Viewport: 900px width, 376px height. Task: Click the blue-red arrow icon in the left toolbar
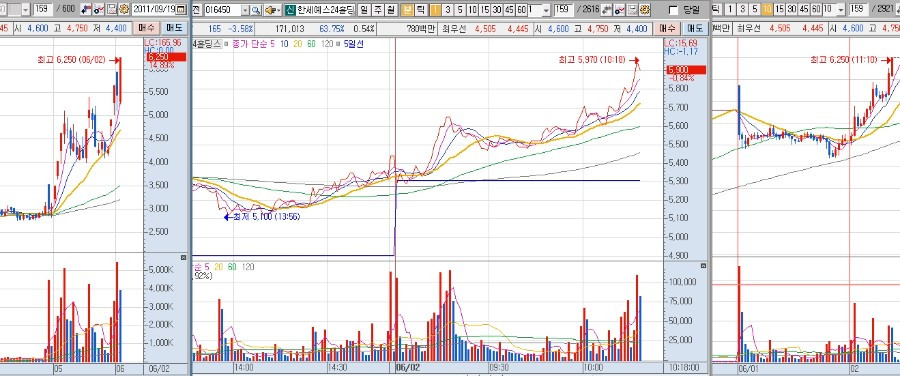pyautogui.click(x=86, y=9)
